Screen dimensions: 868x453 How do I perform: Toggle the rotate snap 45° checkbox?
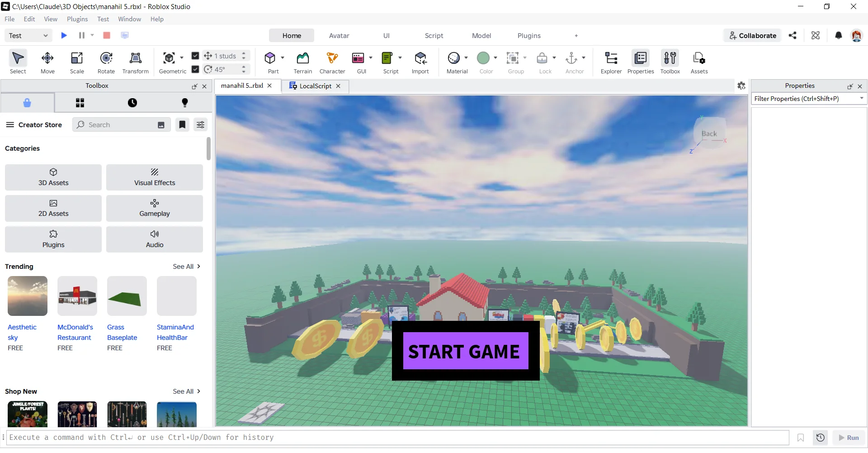tap(195, 69)
